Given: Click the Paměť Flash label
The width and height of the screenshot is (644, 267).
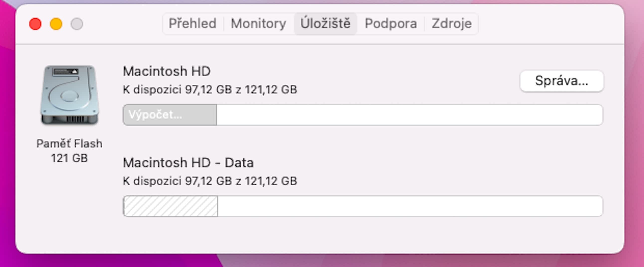Looking at the screenshot, I should 70,144.
